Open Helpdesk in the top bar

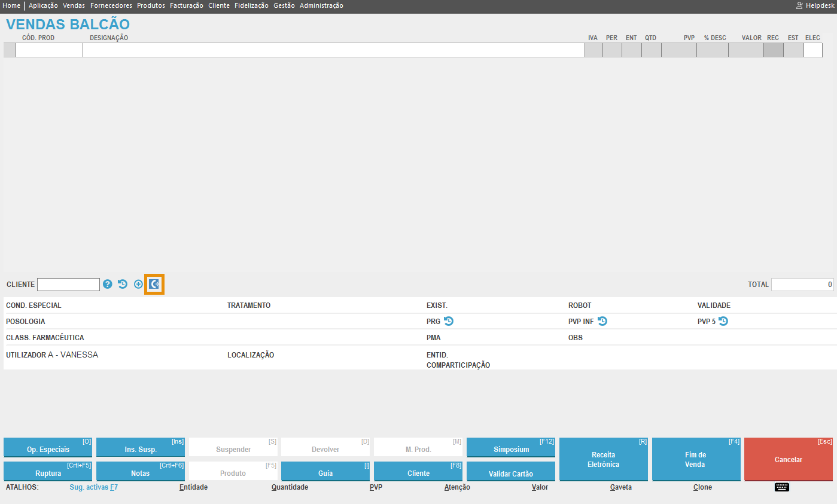814,5
